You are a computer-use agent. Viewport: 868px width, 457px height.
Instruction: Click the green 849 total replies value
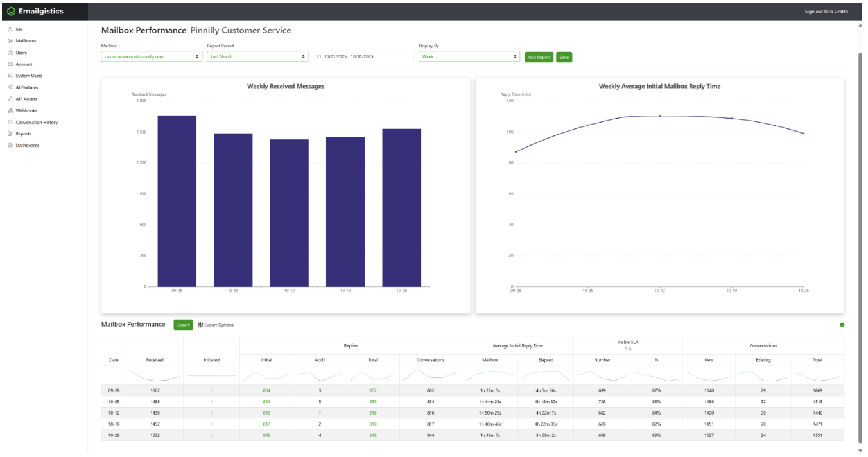coord(373,436)
